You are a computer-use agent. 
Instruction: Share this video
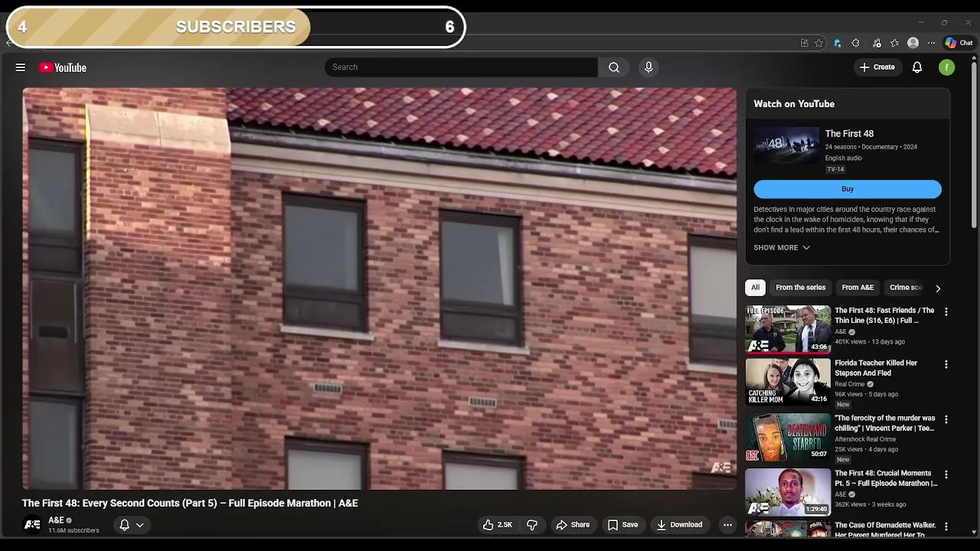click(573, 525)
